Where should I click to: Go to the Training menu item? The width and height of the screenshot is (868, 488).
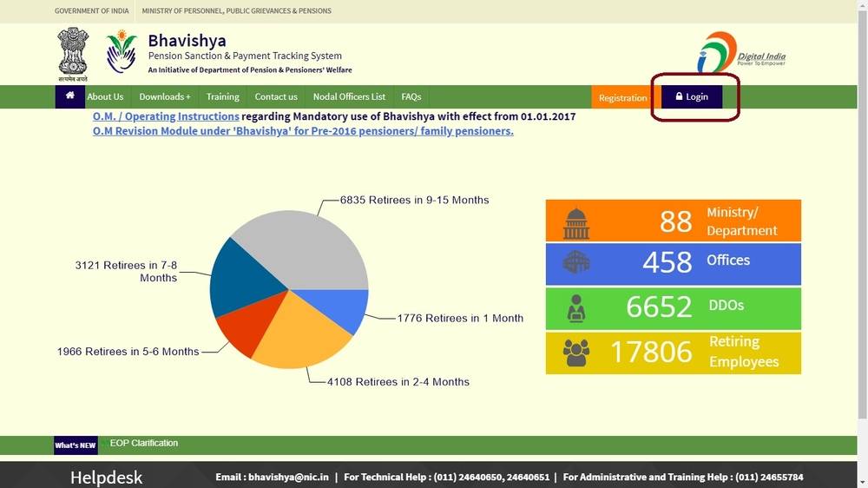[x=222, y=97]
